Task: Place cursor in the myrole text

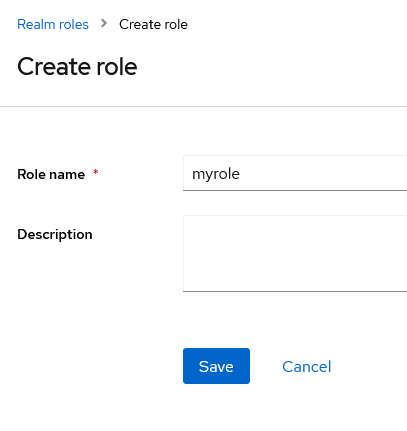Action: tap(216, 174)
